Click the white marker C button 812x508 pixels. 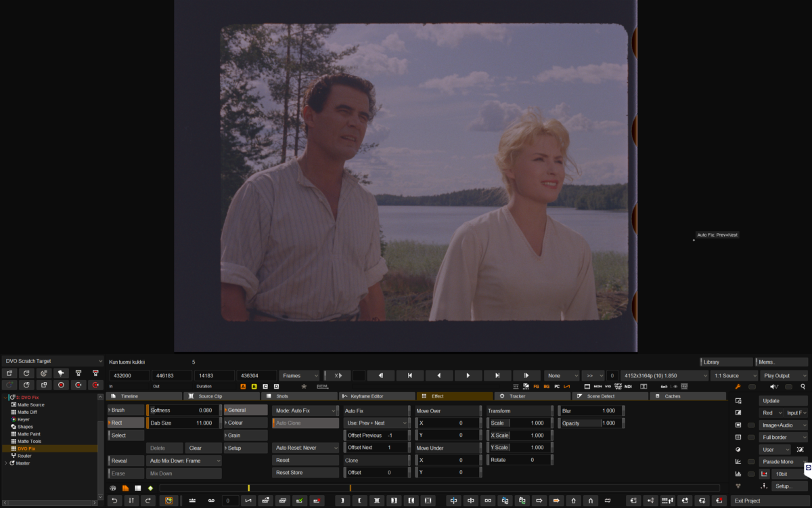[265, 387]
